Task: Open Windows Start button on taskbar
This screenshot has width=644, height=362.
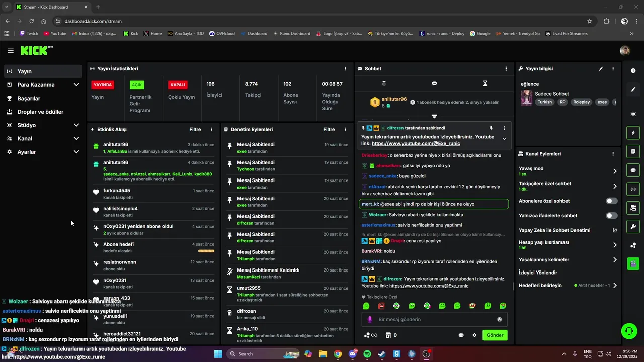Action: [x=218, y=354]
